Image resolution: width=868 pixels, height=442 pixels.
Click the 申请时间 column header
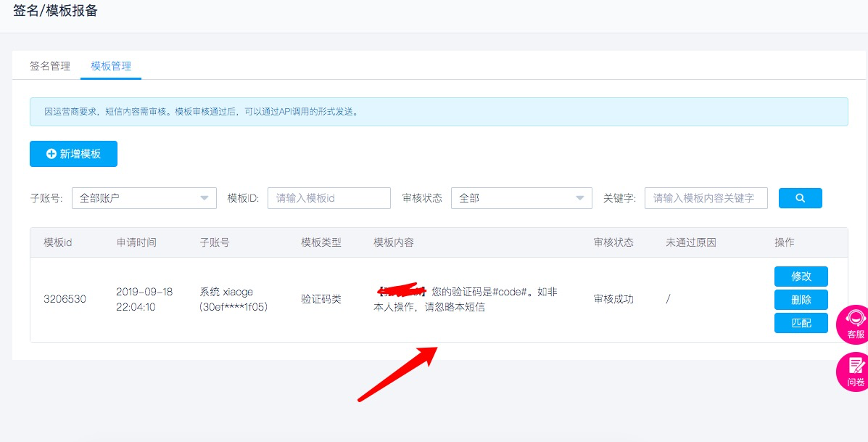(x=136, y=242)
